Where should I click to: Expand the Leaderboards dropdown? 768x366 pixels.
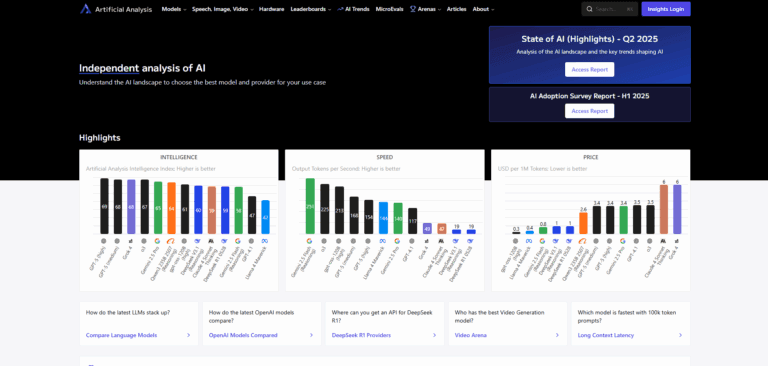(311, 9)
